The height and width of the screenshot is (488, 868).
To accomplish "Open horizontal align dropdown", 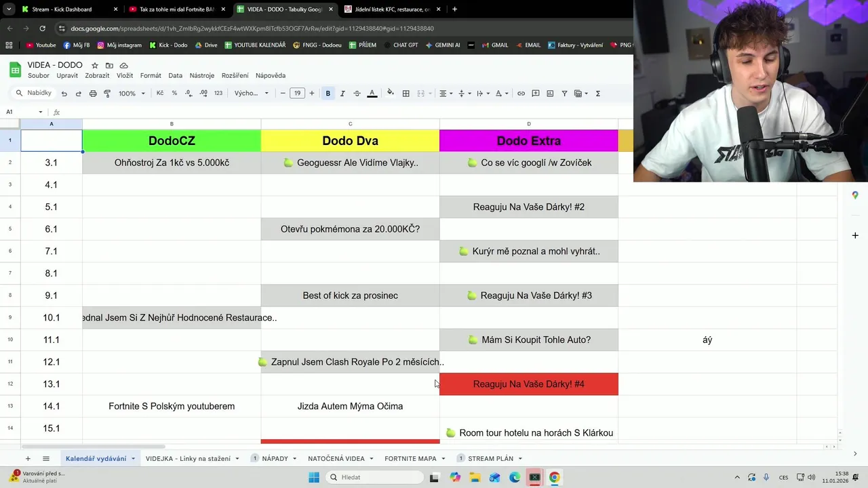I will [446, 94].
